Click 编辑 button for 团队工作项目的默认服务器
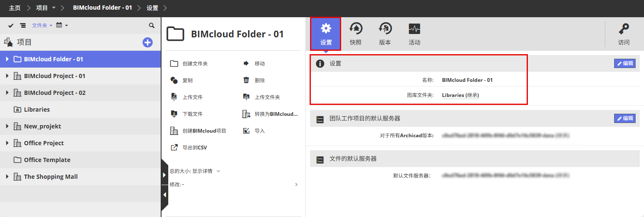The height and width of the screenshot is (217, 644). pos(625,118)
